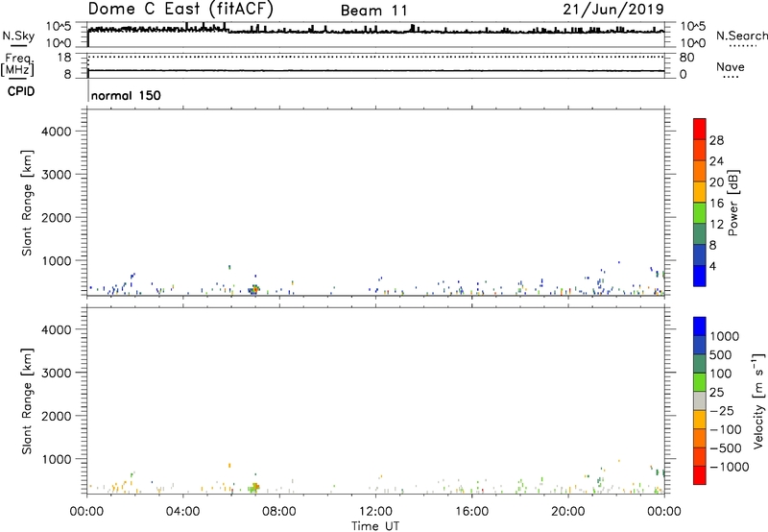Click the '08:00' time tick label
Screen dimensions: 768x532
pos(279,512)
